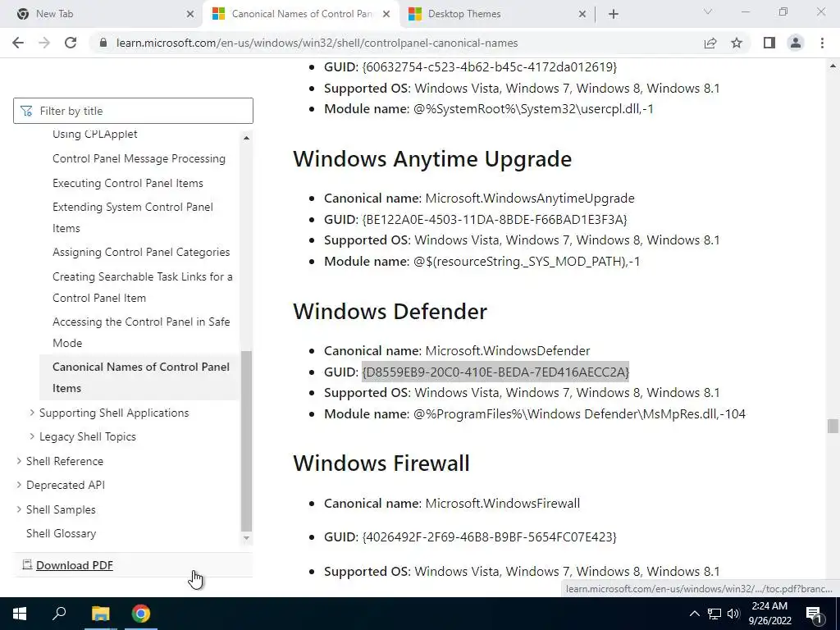Open network status tray icon
840x630 pixels.
click(x=714, y=614)
